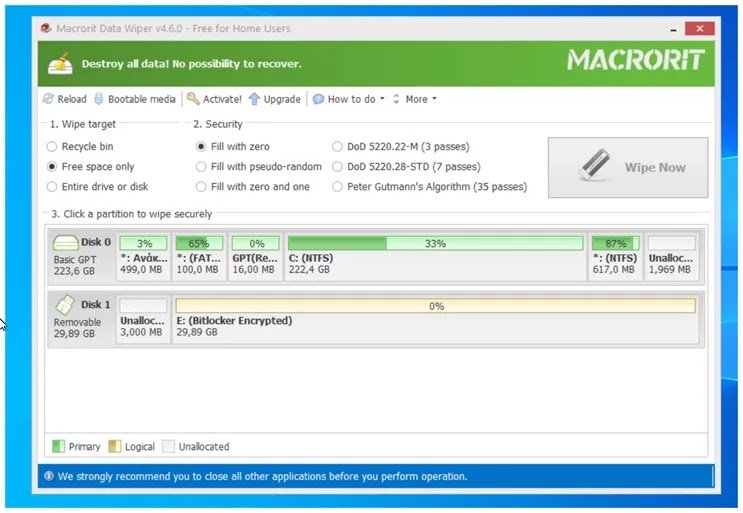743x513 pixels.
Task: Click the Reload refresh icon
Action: pyautogui.click(x=48, y=99)
